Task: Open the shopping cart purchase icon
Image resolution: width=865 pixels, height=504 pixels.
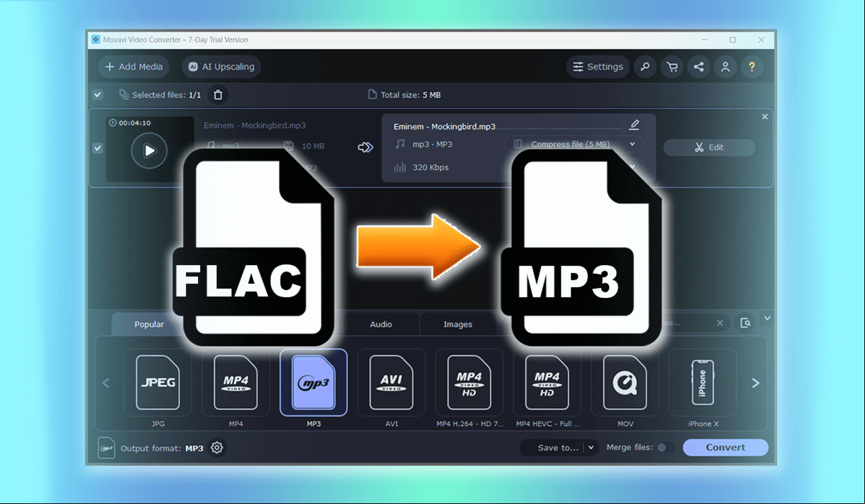Action: pyautogui.click(x=672, y=66)
